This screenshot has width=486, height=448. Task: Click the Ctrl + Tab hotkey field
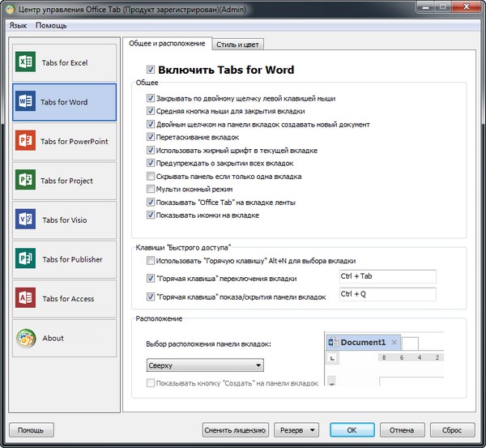tap(387, 277)
